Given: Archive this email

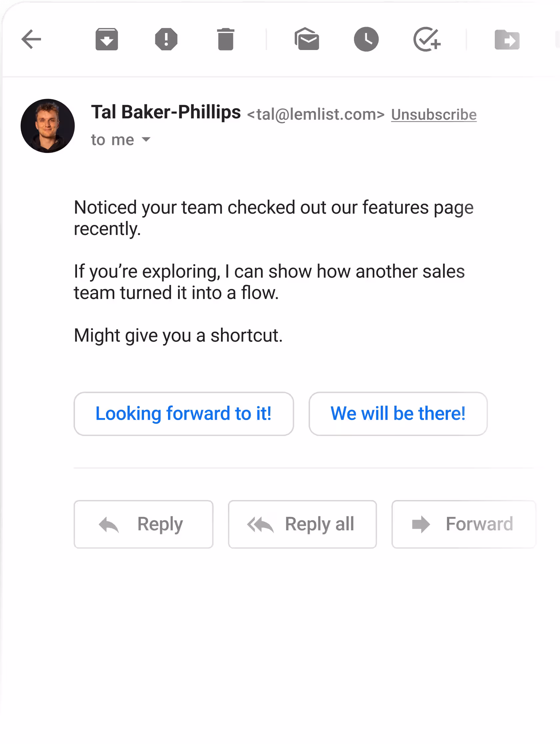Looking at the screenshot, I should click(x=107, y=39).
